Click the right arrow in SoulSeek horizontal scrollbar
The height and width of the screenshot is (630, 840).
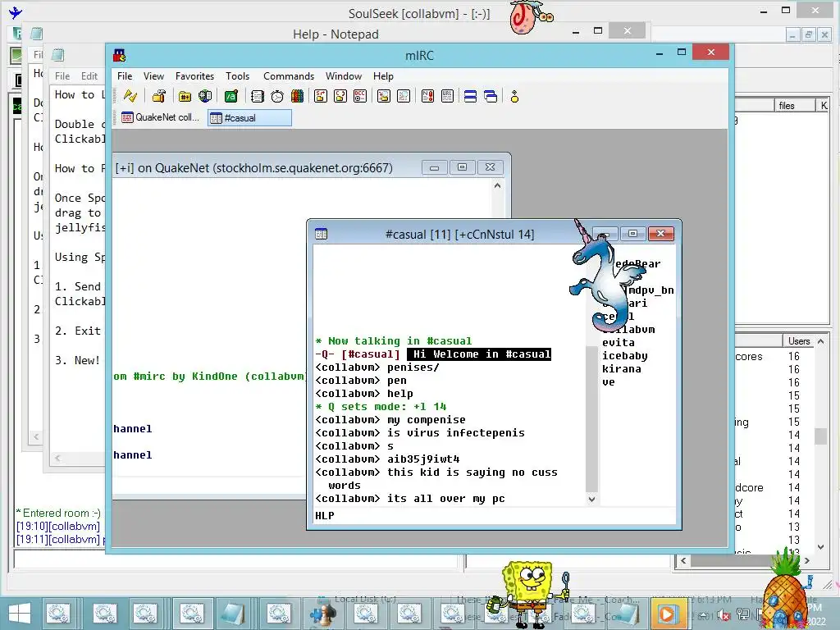pos(807,561)
